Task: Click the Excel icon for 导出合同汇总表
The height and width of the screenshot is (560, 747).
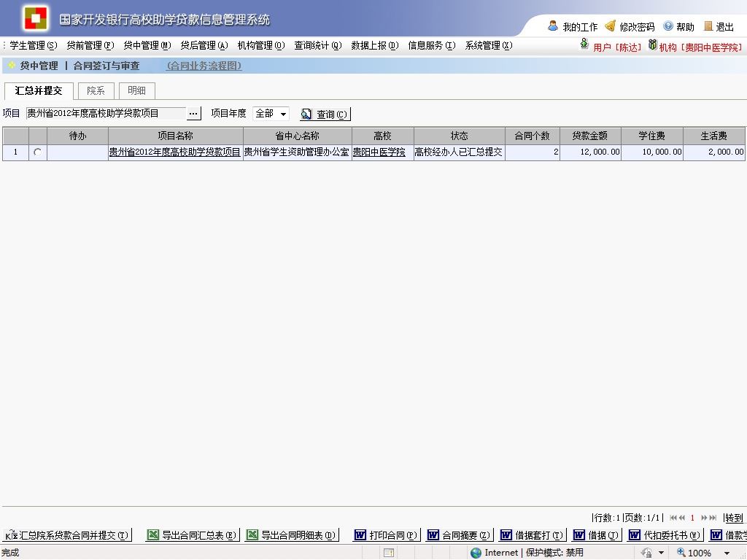Action: tap(152, 534)
